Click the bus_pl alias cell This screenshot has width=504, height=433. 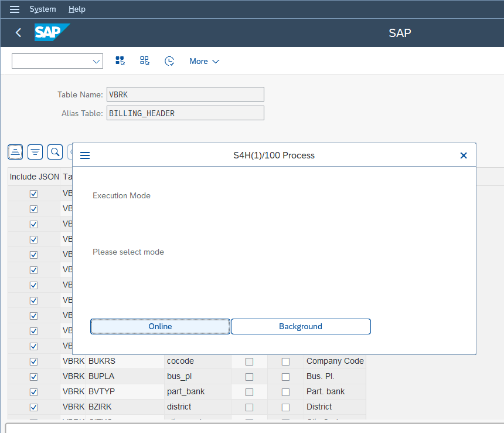[197, 377]
